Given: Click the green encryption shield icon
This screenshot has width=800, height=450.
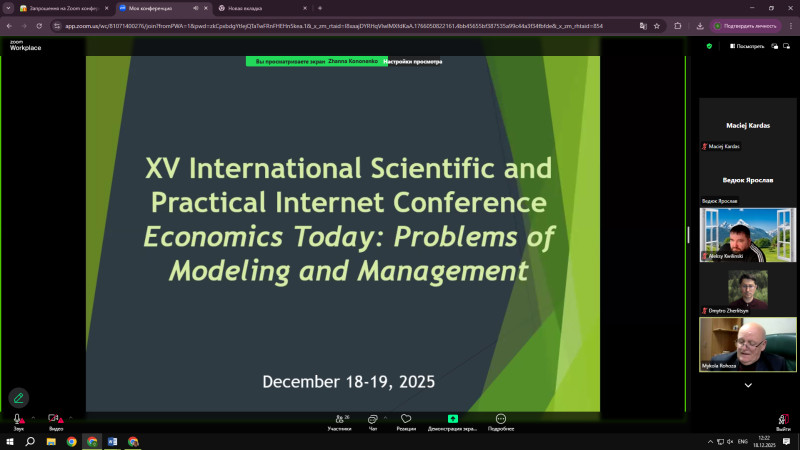Looking at the screenshot, I should pos(709,46).
